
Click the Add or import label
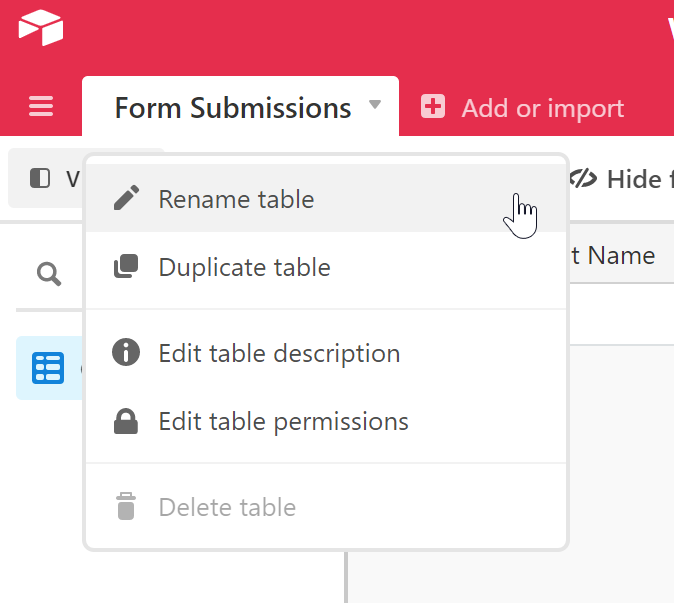pyautogui.click(x=542, y=108)
